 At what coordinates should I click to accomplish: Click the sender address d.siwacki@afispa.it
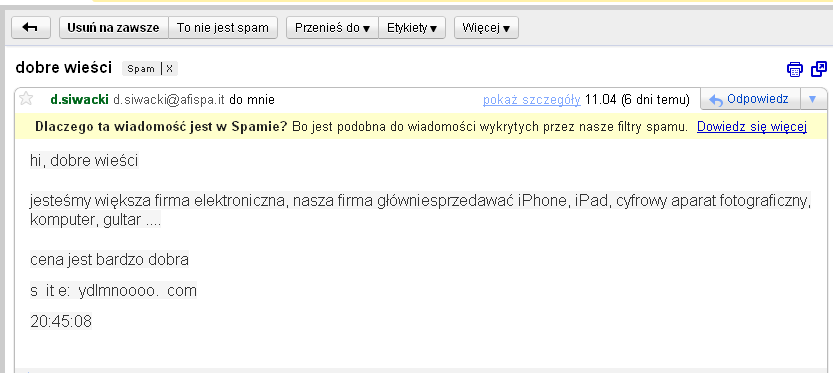[169, 99]
